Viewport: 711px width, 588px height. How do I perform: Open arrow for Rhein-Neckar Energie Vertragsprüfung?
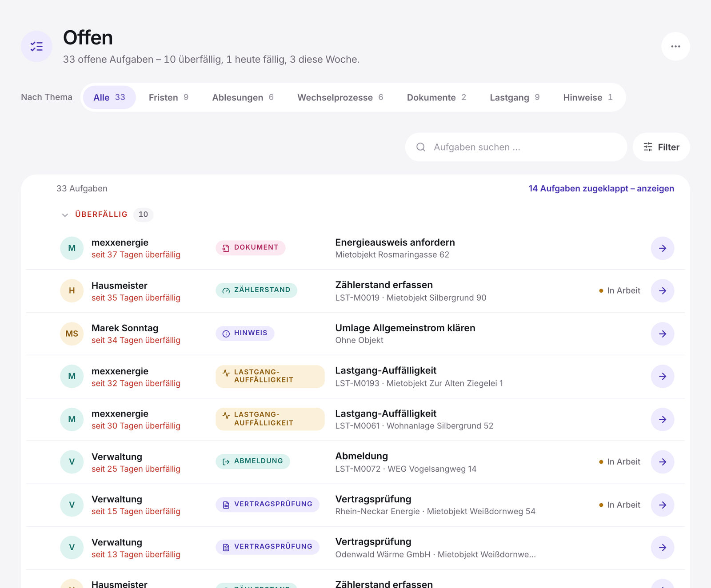tap(663, 505)
